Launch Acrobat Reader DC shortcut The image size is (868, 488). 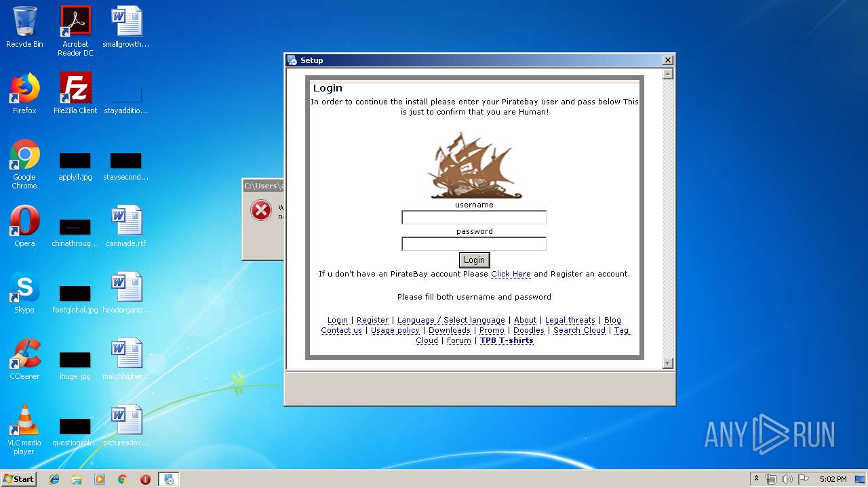[75, 30]
